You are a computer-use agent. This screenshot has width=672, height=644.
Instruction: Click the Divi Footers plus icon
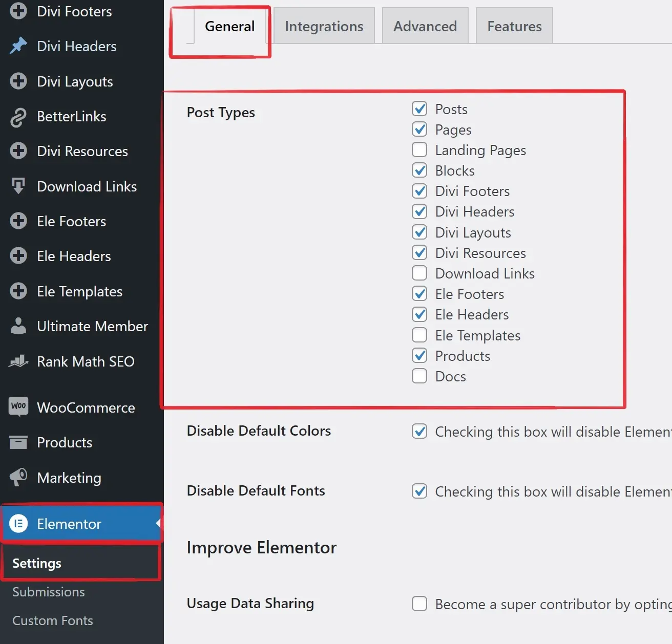pos(18,11)
